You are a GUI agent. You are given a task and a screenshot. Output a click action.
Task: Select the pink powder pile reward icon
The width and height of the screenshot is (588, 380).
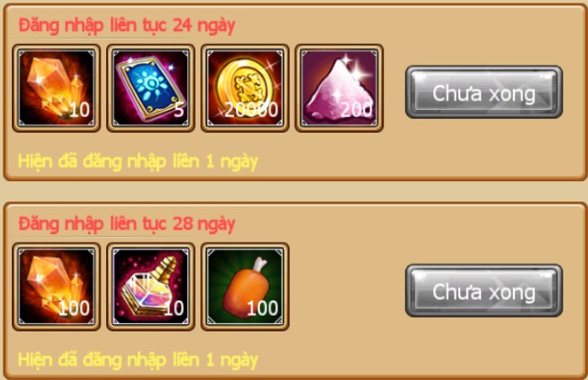tap(339, 88)
